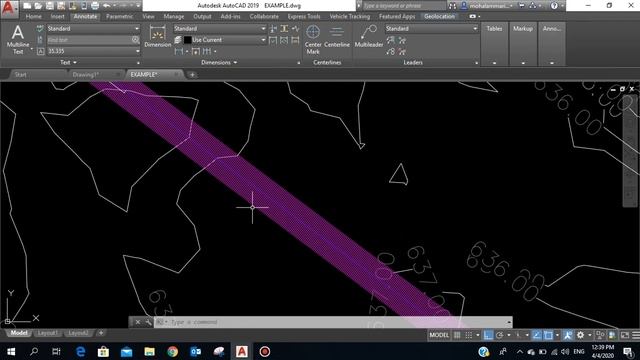Open the Help question mark icon
Viewport: 640px width, 360px height.
point(554,6)
